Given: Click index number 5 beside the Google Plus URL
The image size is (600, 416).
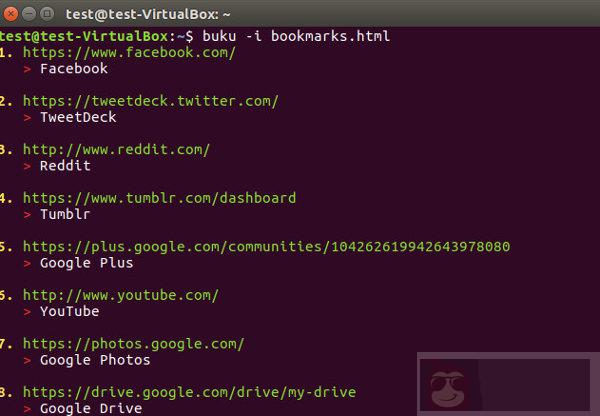Looking at the screenshot, I should tap(6, 247).
